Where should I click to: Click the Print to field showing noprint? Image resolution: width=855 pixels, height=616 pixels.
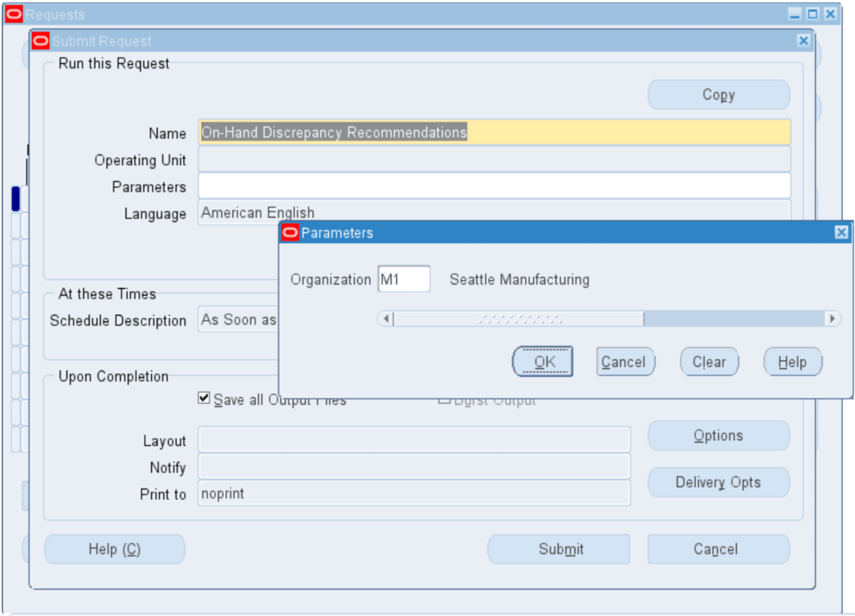(414, 493)
